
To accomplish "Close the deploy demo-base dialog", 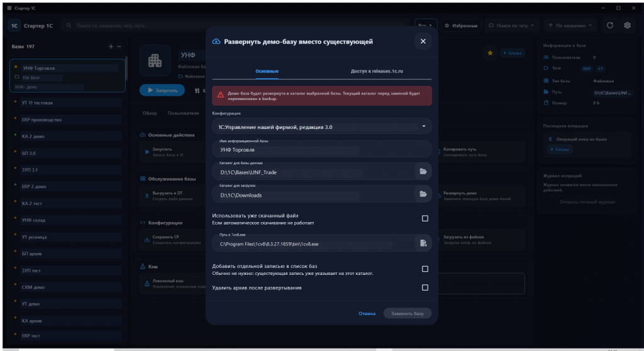I will (x=423, y=41).
